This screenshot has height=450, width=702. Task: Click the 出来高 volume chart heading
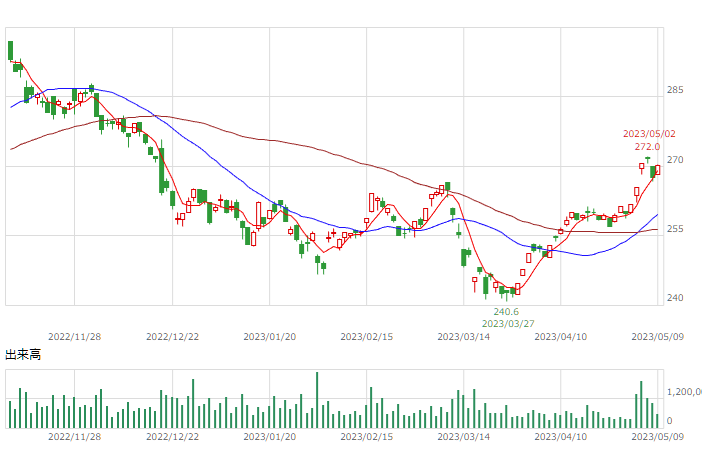[x=23, y=355]
